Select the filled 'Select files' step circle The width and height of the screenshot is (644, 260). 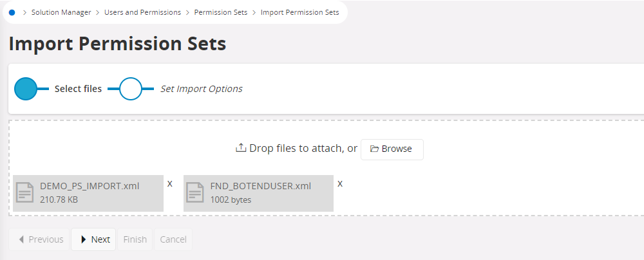(x=26, y=89)
